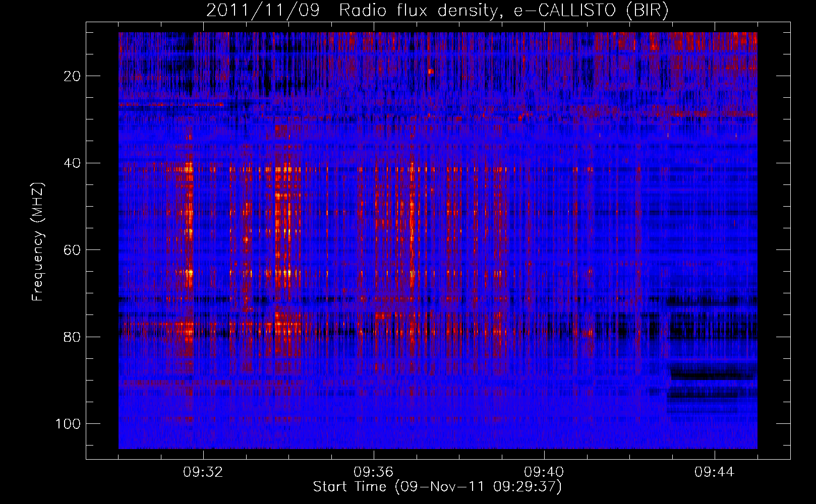Viewport: 816px width, 504px height.
Task: Click the 100 frequency tick label
Action: click(x=68, y=424)
